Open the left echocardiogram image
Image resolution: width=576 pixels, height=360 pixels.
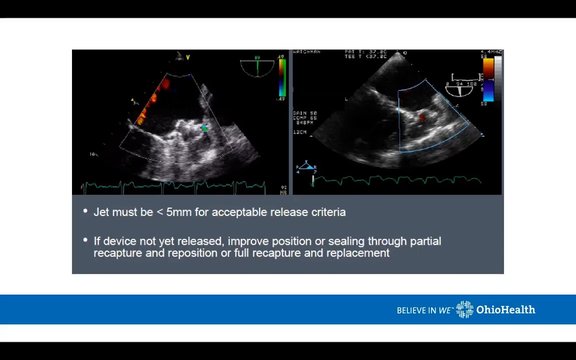181,122
